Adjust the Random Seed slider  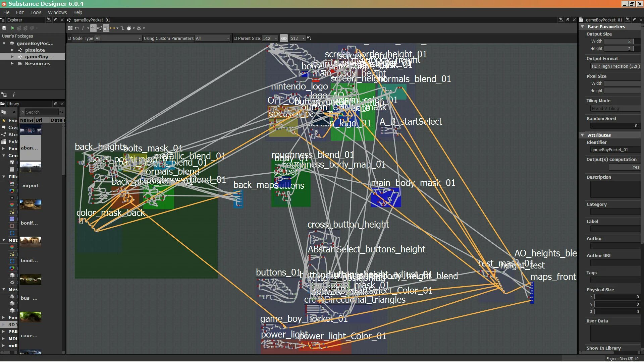615,126
